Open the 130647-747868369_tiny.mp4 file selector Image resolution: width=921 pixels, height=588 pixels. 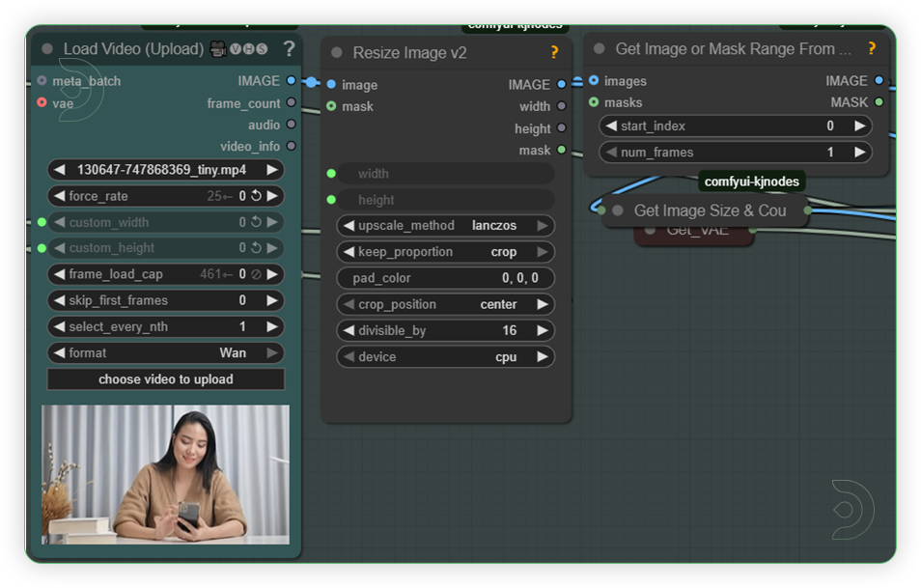[166, 170]
